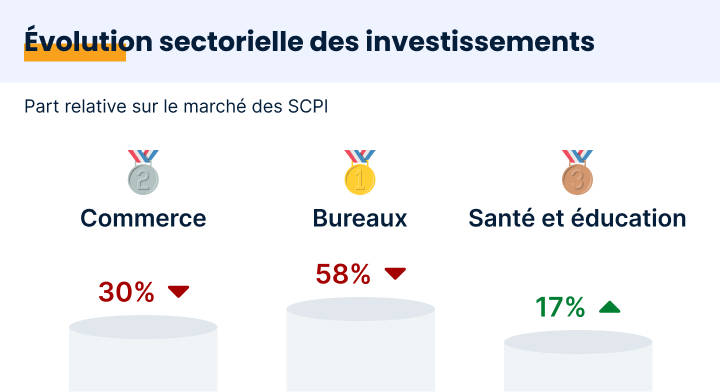The width and height of the screenshot is (720, 392).
Task: Click the Évolution sectorielle des investissements title
Action: coord(309,41)
